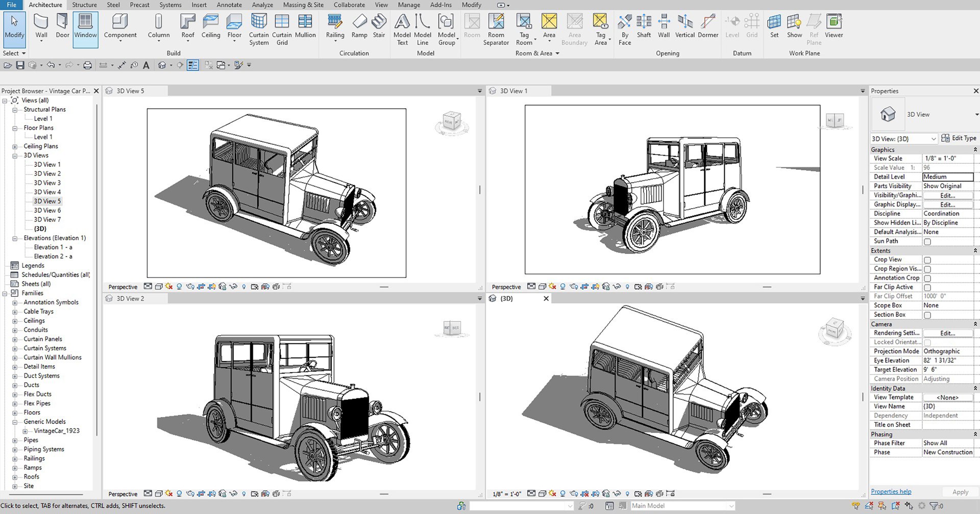This screenshot has width=980, height=514.
Task: Select the Dormer opening tool
Action: [708, 27]
